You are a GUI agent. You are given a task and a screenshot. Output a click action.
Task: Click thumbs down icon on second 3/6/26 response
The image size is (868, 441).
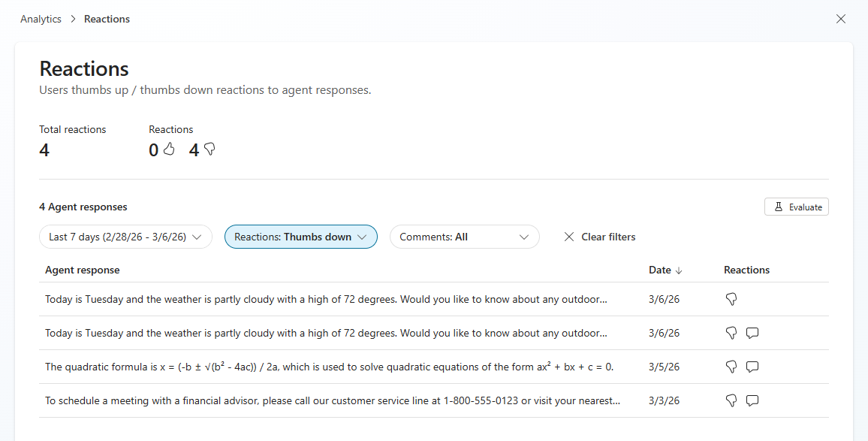coord(731,333)
